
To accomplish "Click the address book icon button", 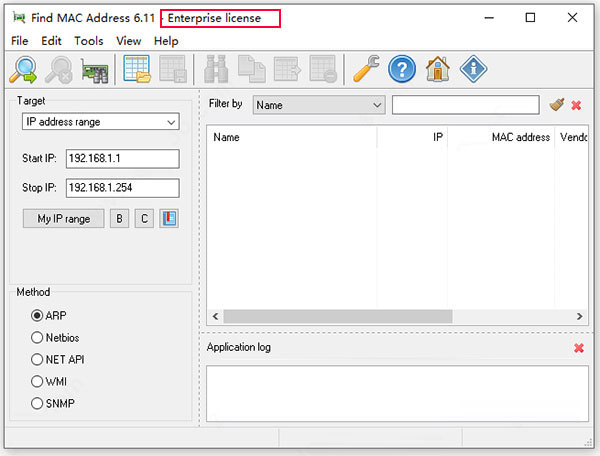I will (x=169, y=218).
